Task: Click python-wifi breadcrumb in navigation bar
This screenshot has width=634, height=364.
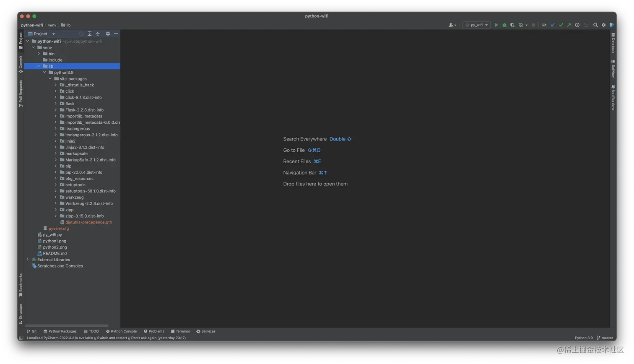Action: [x=32, y=25]
